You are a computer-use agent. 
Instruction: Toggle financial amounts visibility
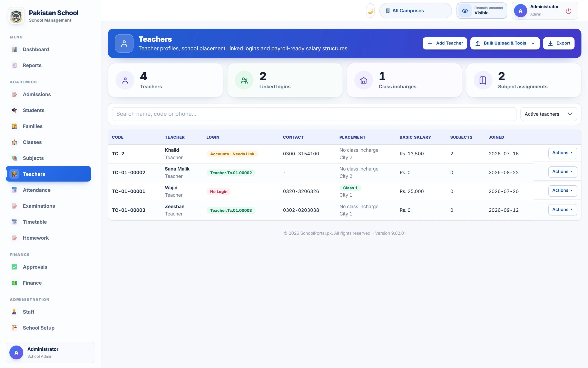point(482,11)
